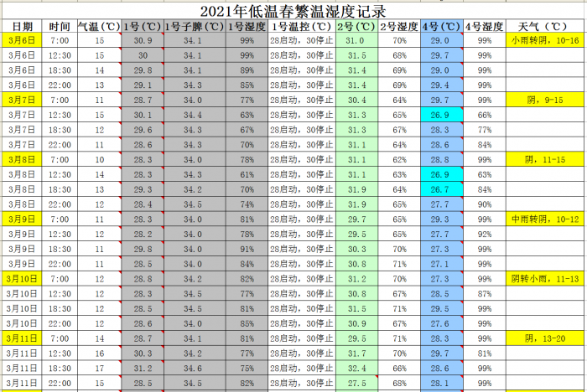Select the 2号湿度 column header
587x392 pixels.
(x=399, y=27)
